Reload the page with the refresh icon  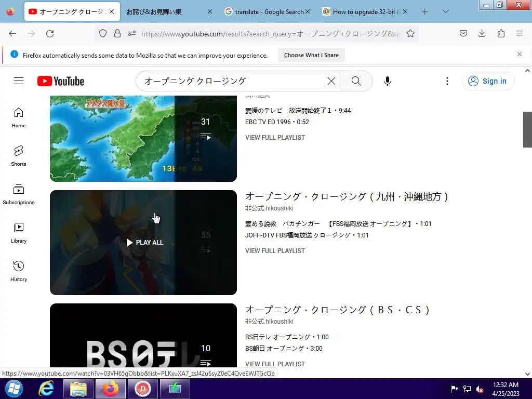(x=50, y=34)
